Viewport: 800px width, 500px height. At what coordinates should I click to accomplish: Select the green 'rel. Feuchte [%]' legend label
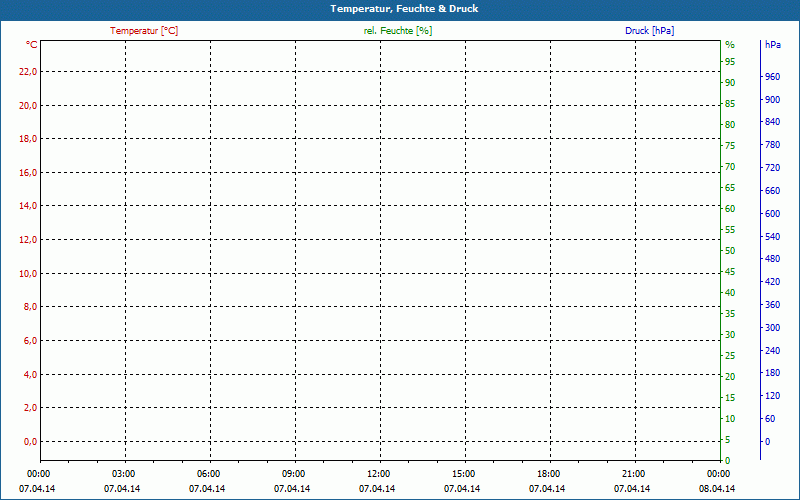click(x=398, y=31)
